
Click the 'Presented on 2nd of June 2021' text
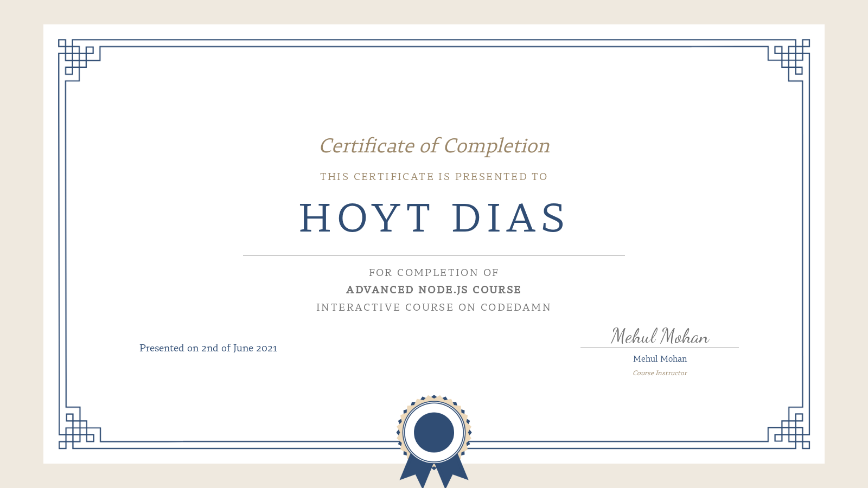coord(208,348)
